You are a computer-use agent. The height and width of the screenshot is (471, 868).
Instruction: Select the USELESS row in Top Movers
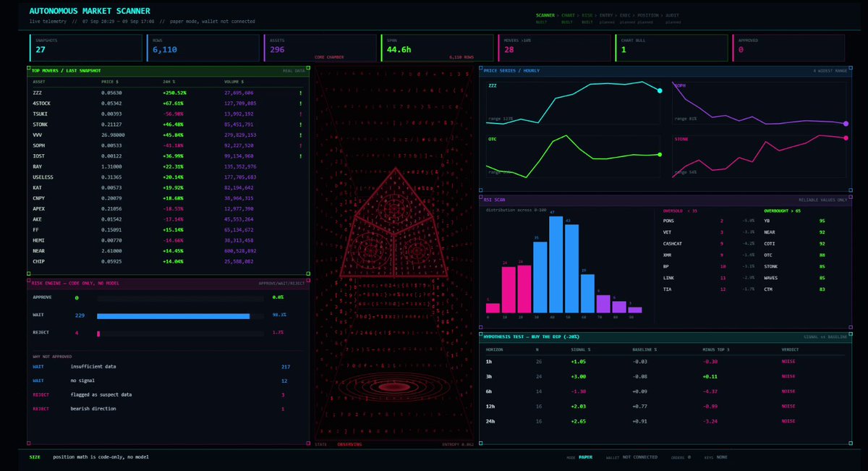168,177
